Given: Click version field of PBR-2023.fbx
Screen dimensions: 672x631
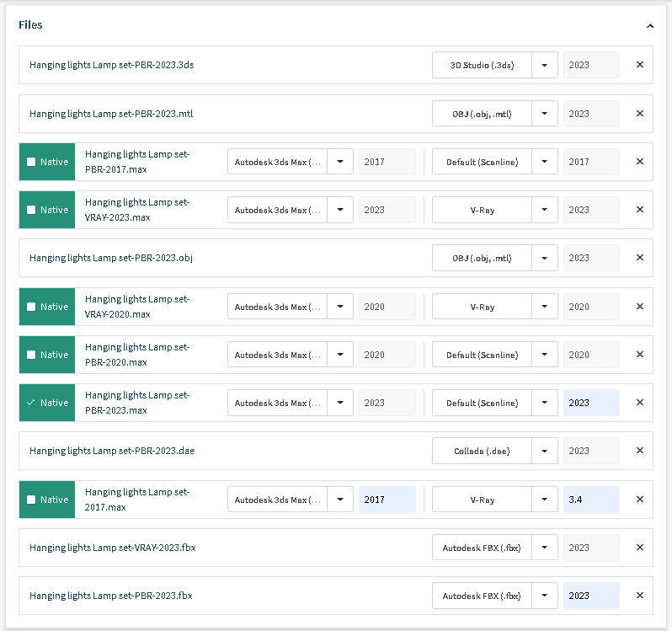Looking at the screenshot, I should point(591,596).
